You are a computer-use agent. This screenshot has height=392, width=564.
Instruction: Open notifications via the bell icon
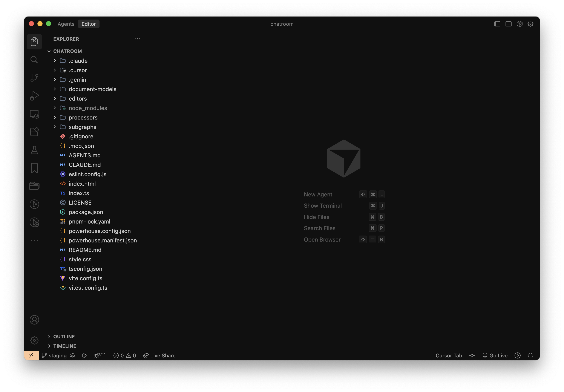click(530, 355)
